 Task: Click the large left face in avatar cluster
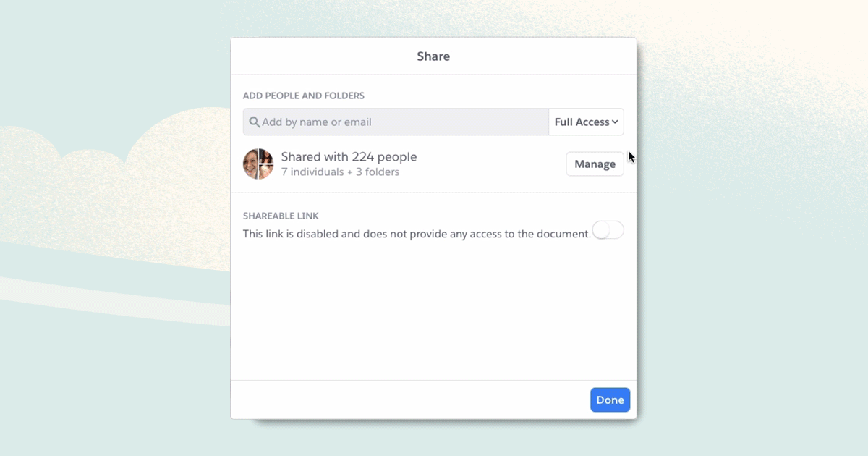tap(250, 164)
